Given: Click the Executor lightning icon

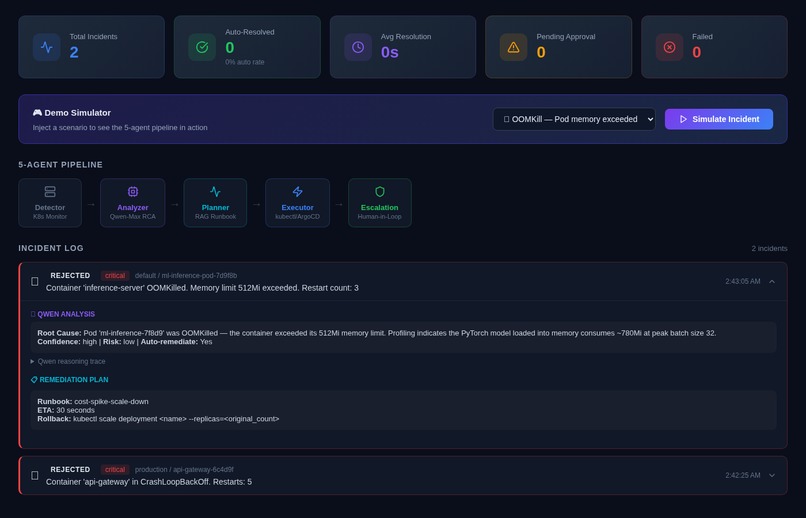Looking at the screenshot, I should (298, 192).
